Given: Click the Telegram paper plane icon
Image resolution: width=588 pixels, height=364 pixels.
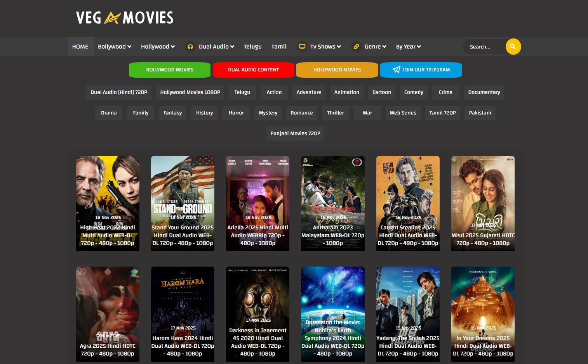Looking at the screenshot, I should [x=396, y=70].
